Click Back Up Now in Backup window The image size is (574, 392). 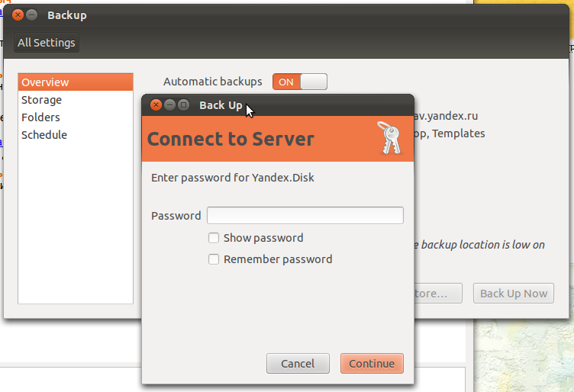514,294
